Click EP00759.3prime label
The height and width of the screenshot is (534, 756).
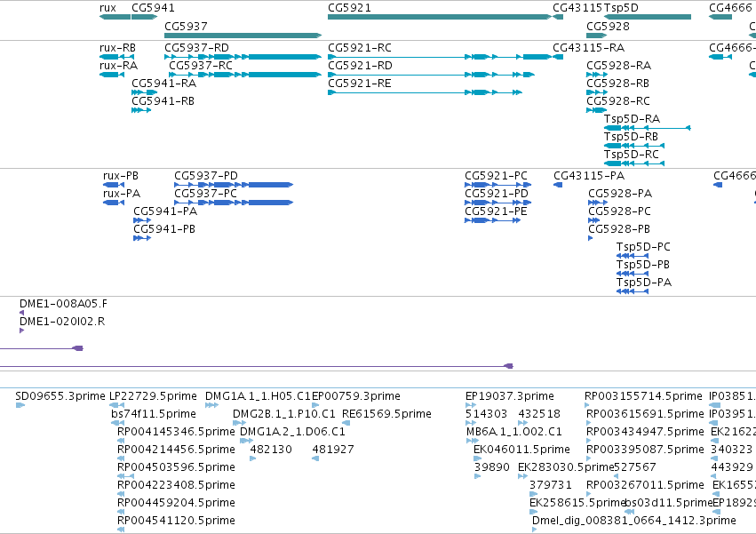pos(356,396)
